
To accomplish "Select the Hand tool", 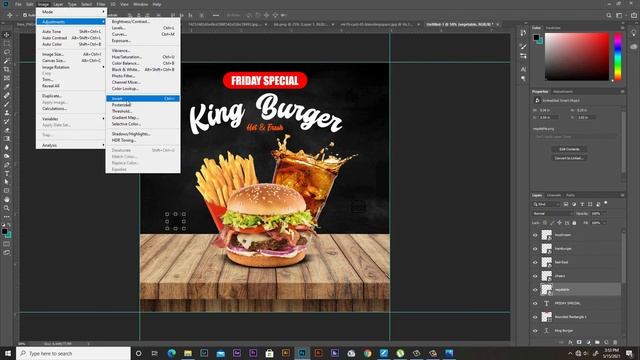I will (x=7, y=199).
